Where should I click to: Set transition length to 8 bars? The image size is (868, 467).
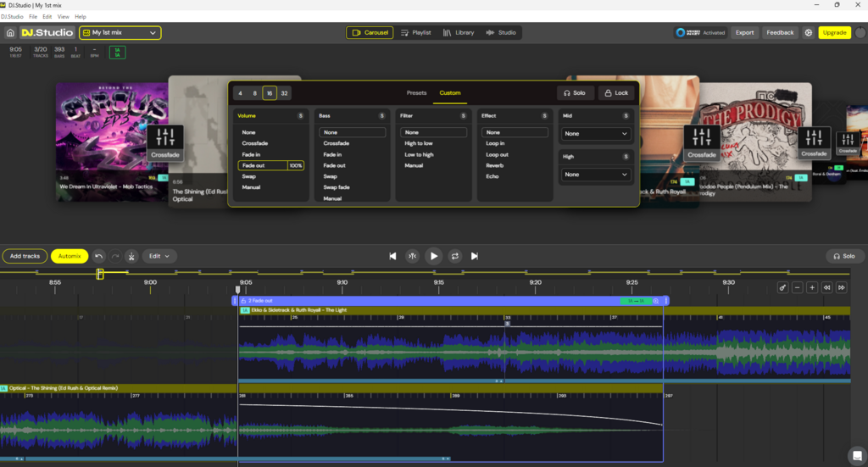[x=254, y=93]
